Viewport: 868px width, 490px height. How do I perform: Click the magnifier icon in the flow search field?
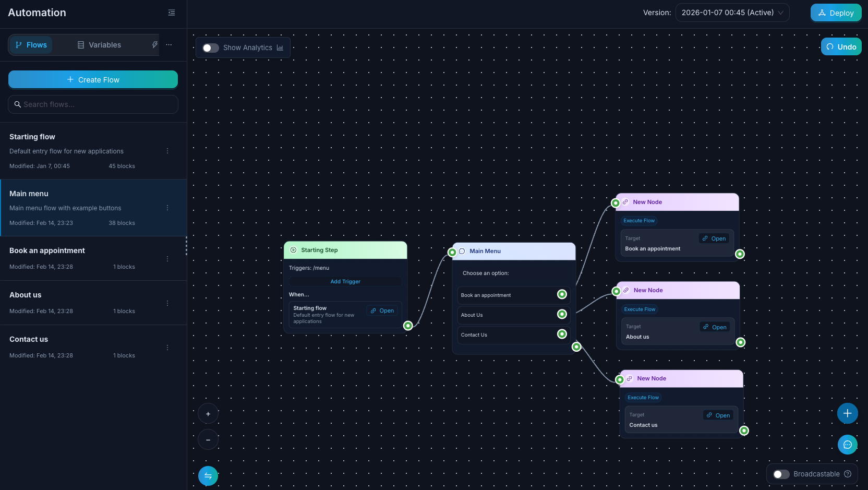[18, 104]
